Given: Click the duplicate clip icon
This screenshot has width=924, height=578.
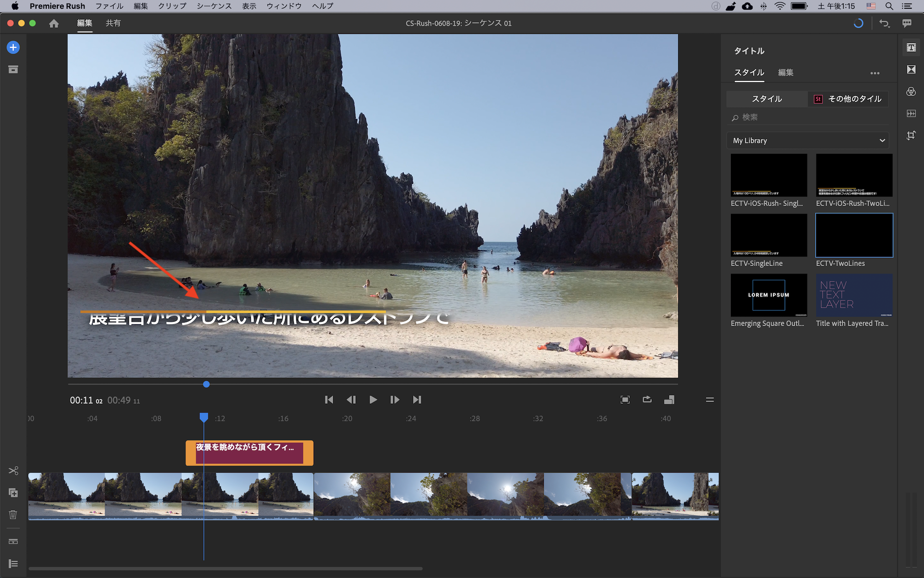Looking at the screenshot, I should tap(13, 493).
